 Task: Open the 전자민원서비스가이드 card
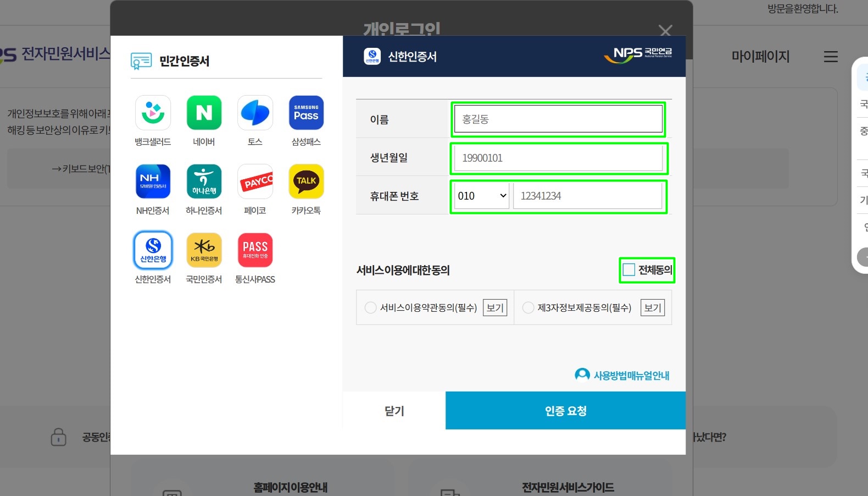(x=539, y=480)
